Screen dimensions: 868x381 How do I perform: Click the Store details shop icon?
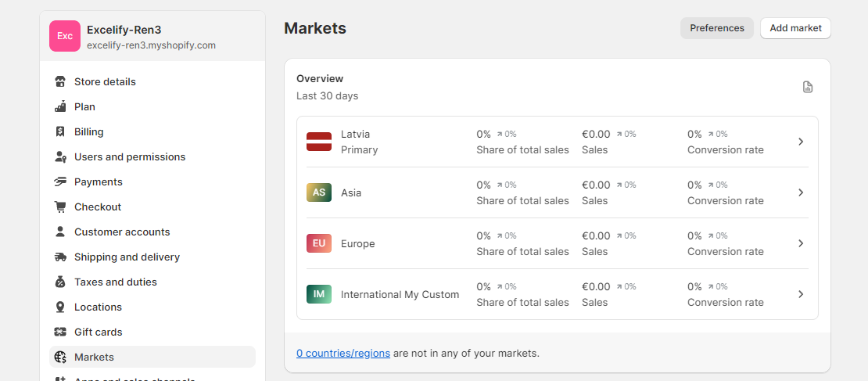click(x=60, y=82)
